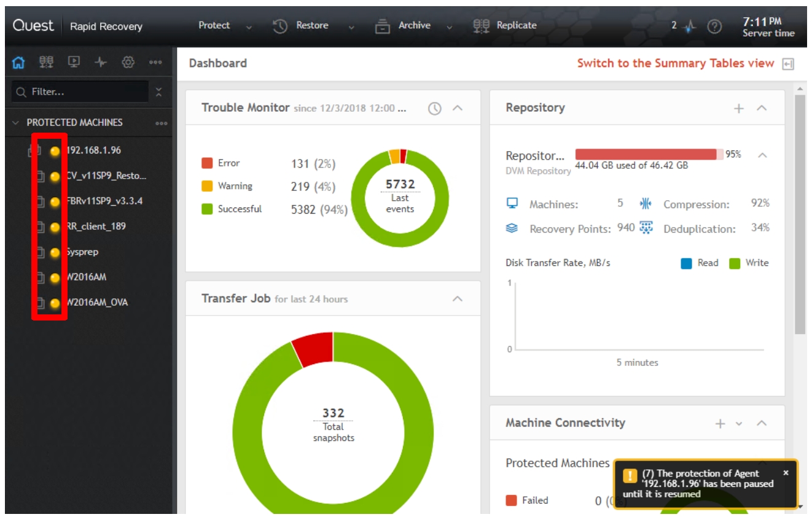Click the Archive box icon

383,26
